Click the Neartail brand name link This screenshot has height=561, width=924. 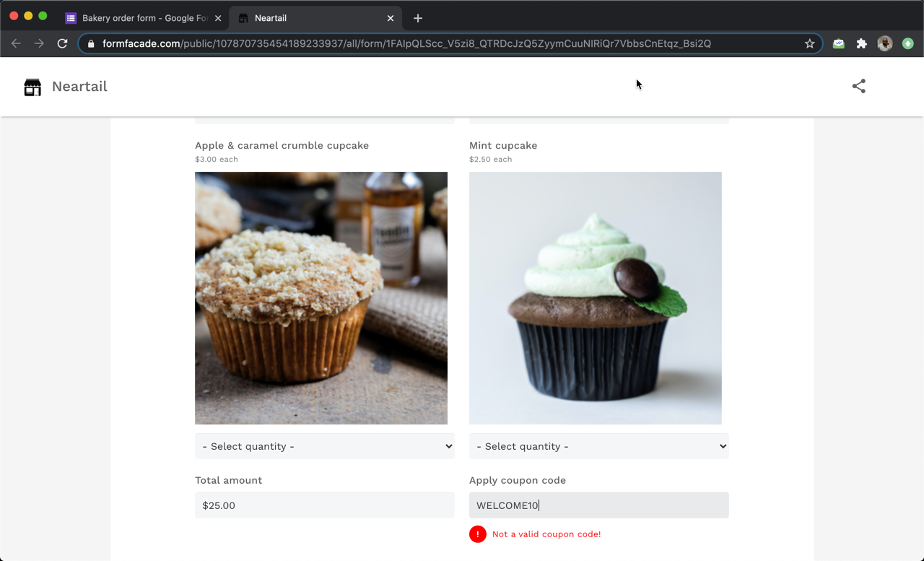79,87
